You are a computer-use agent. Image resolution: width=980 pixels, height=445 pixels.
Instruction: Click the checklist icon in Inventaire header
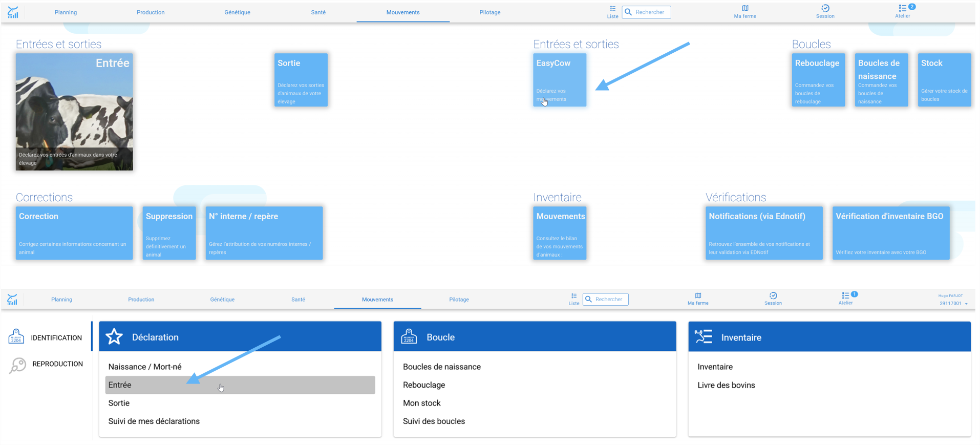[704, 336]
